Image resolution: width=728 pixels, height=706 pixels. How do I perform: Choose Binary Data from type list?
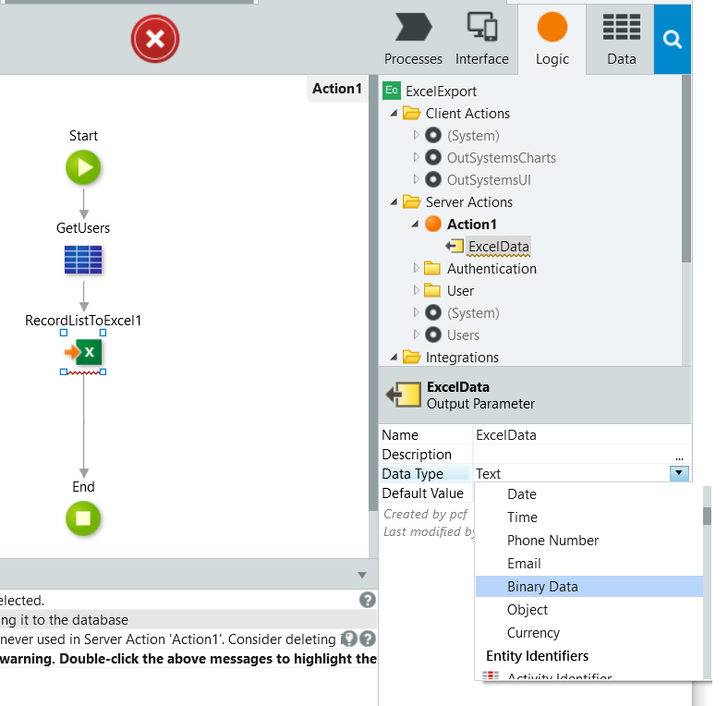(542, 587)
